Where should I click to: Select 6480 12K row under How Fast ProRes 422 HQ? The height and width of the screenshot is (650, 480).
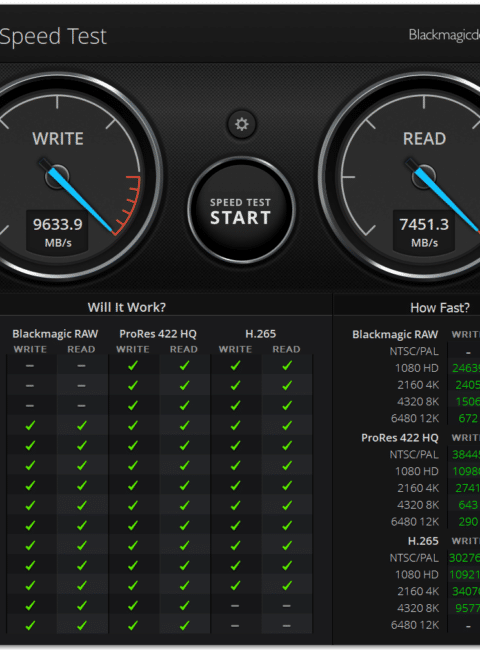click(x=415, y=521)
